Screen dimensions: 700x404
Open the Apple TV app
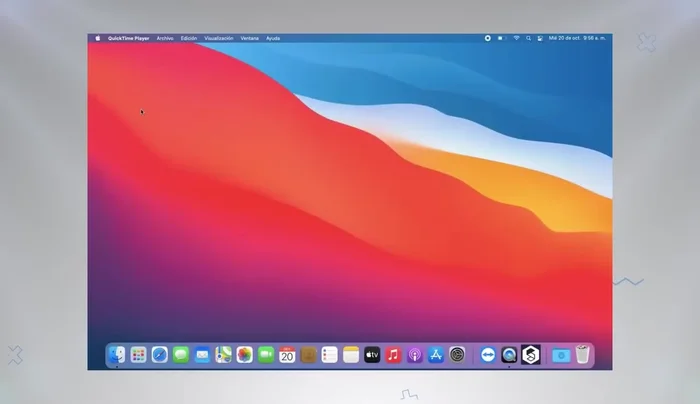click(372, 355)
